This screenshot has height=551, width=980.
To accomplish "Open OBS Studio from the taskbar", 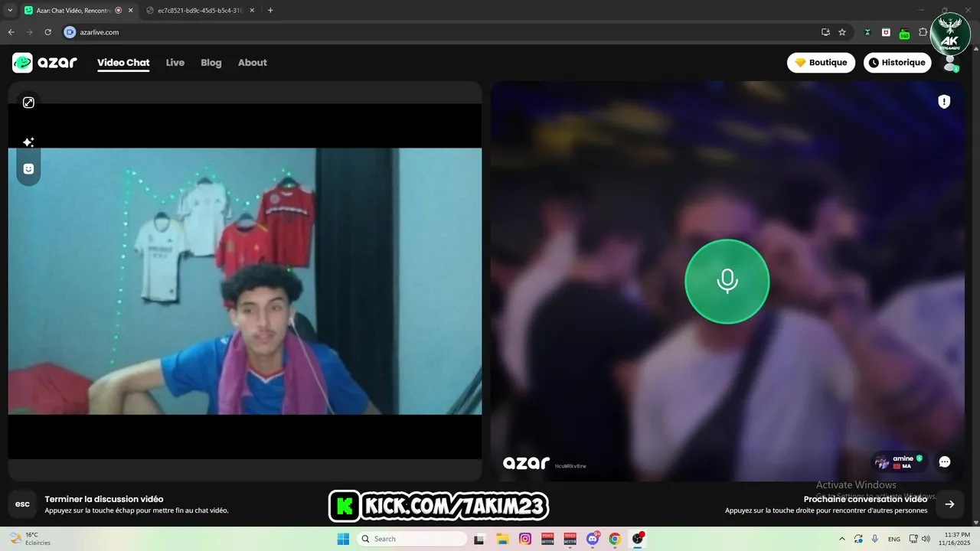I will pyautogui.click(x=637, y=539).
